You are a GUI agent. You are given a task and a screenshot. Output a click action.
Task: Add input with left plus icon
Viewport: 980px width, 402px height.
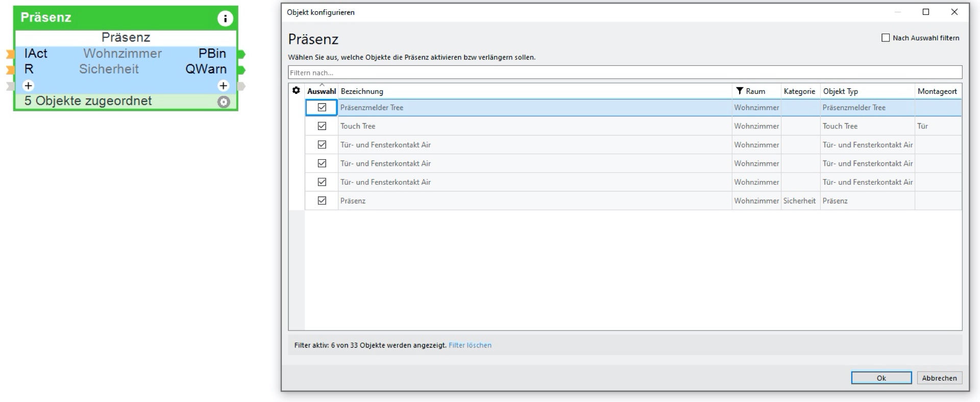(x=29, y=86)
